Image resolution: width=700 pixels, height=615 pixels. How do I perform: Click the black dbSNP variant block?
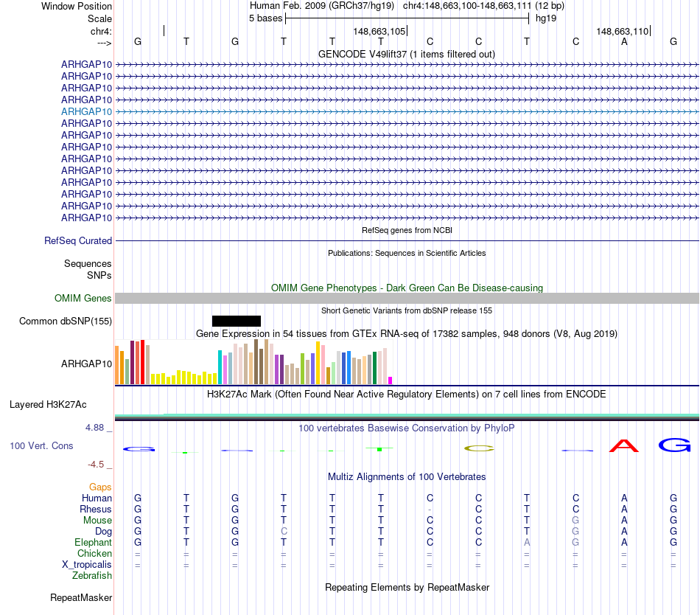237,321
